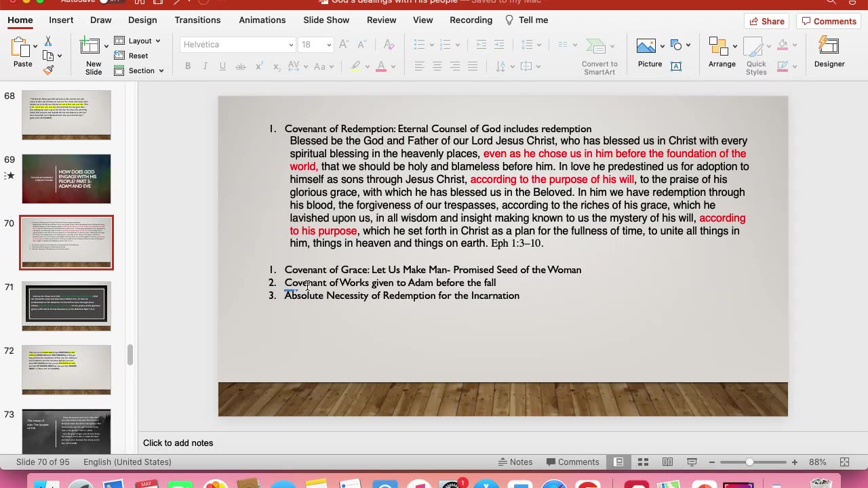Click the Paste clipboard icon
The height and width of the screenshot is (488, 868).
pos(20,47)
